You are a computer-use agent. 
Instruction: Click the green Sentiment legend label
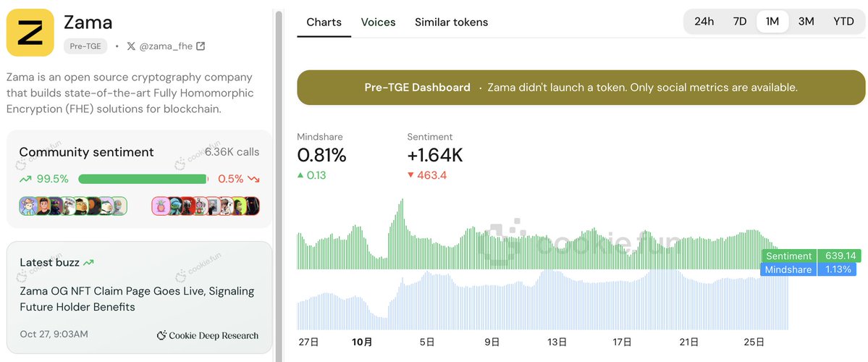click(789, 256)
